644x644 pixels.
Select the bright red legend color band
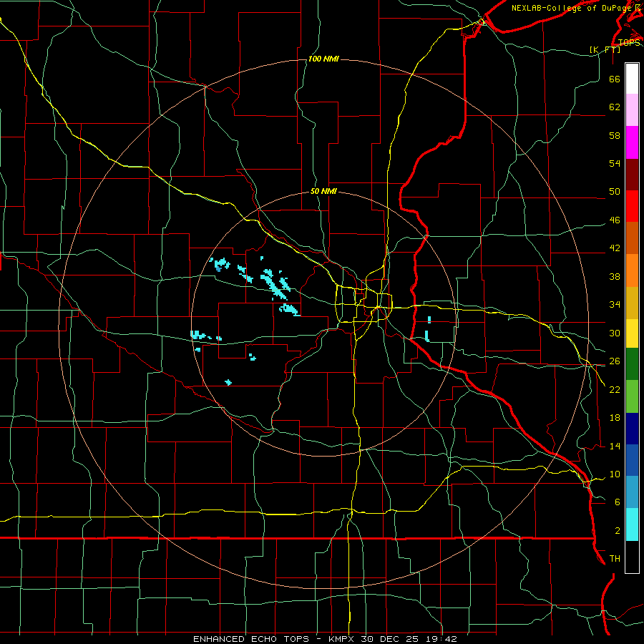tap(632, 206)
